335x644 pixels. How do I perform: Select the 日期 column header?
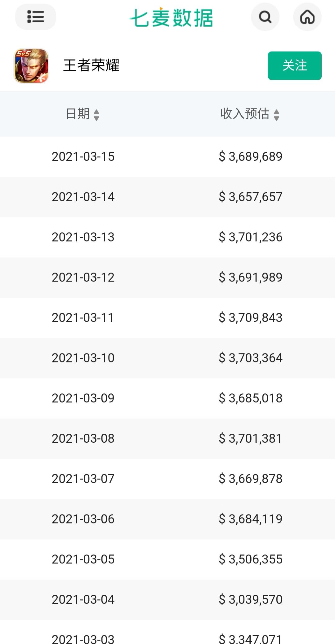78,114
